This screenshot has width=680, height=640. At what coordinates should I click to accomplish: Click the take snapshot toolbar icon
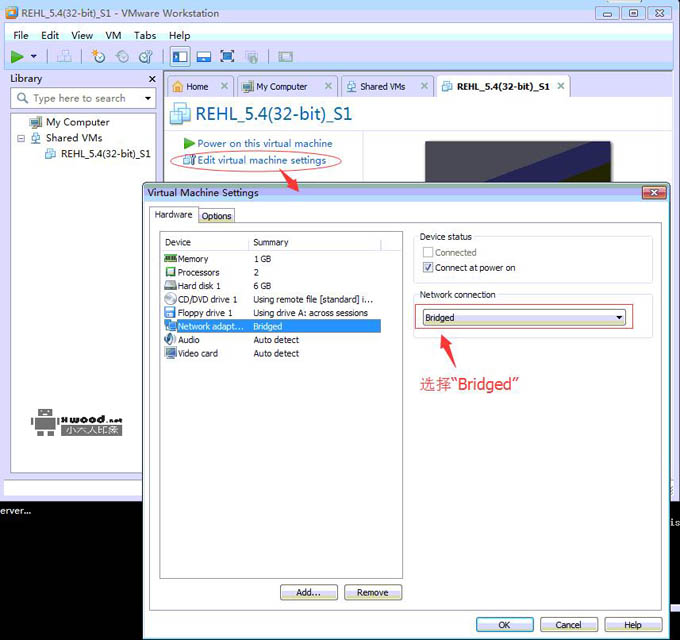[x=98, y=56]
